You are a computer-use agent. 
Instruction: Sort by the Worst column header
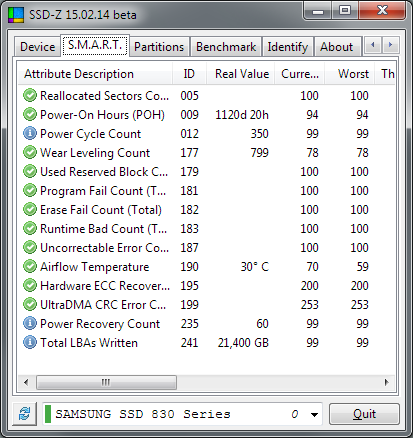[x=350, y=74]
